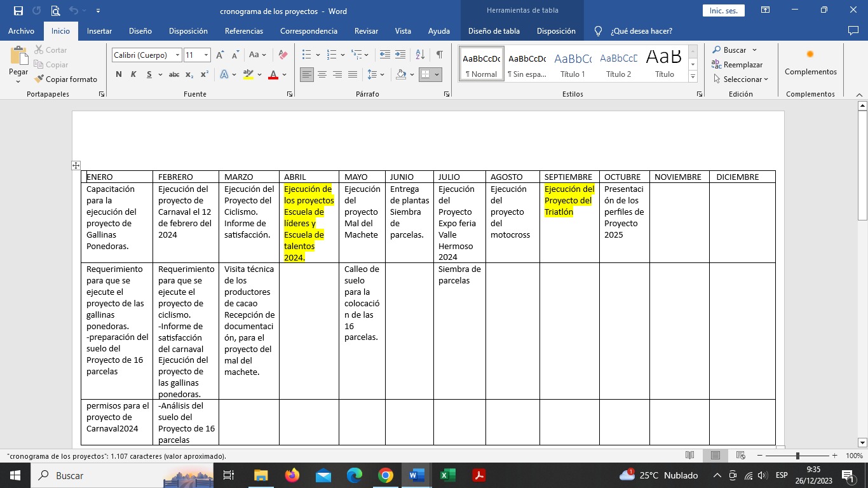Click the Clear Formatting eraser icon
This screenshot has height=488, width=868.
[283, 55]
